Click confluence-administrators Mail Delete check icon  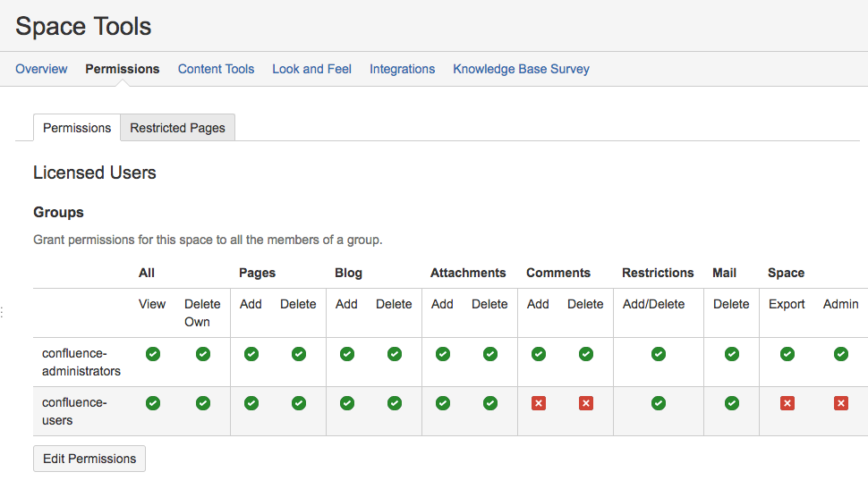[732, 354]
